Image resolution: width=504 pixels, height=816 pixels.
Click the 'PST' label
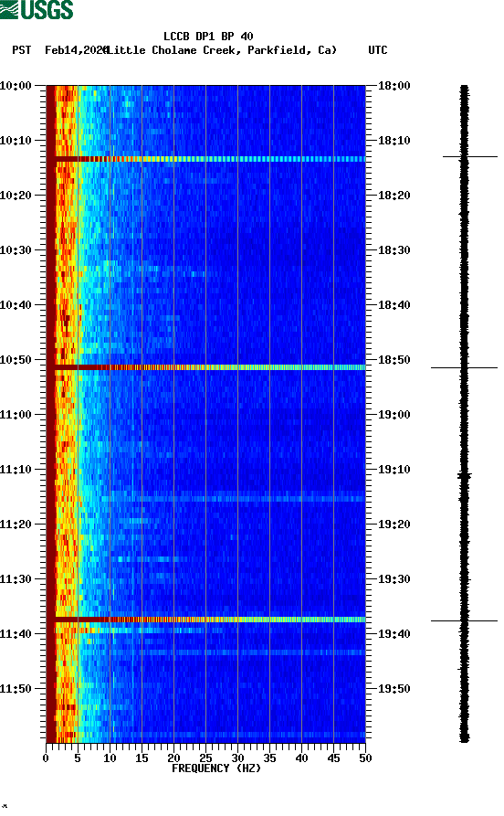tap(21, 50)
